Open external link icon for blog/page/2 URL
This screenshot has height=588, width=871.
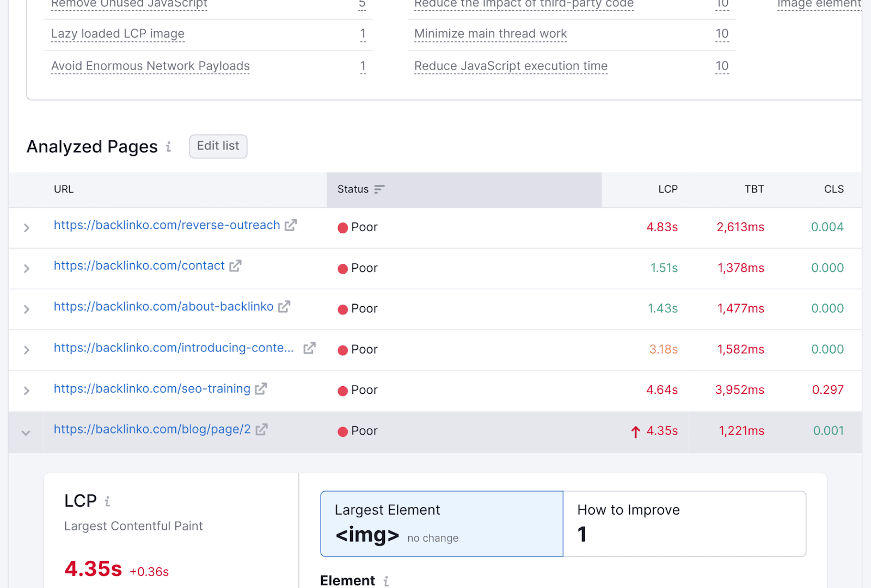click(x=261, y=429)
